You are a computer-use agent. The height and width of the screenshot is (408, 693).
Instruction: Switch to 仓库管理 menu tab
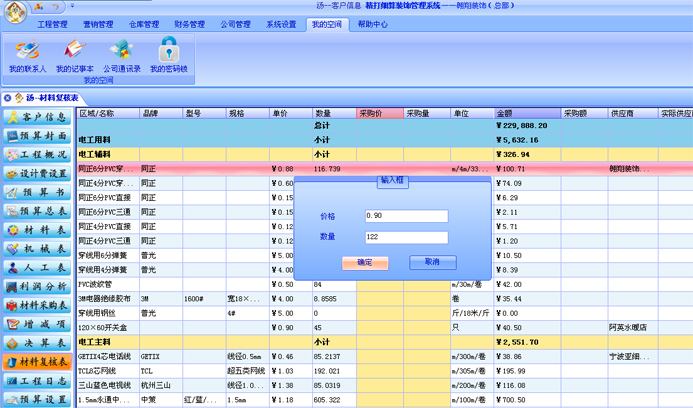(144, 24)
